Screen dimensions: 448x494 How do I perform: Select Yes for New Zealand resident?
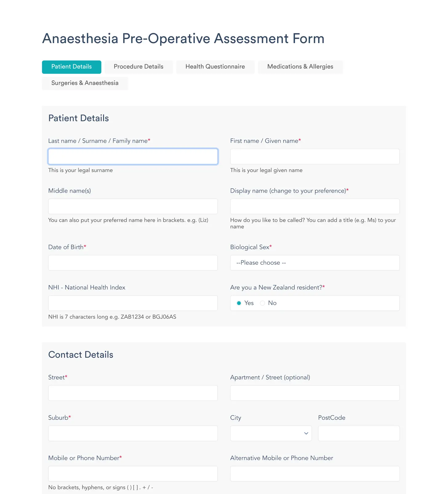tap(239, 303)
